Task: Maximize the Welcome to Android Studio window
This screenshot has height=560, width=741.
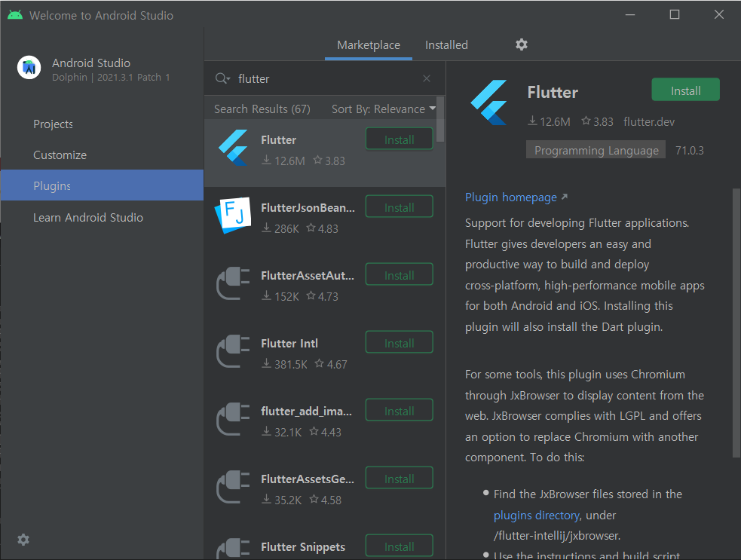Action: pos(675,14)
